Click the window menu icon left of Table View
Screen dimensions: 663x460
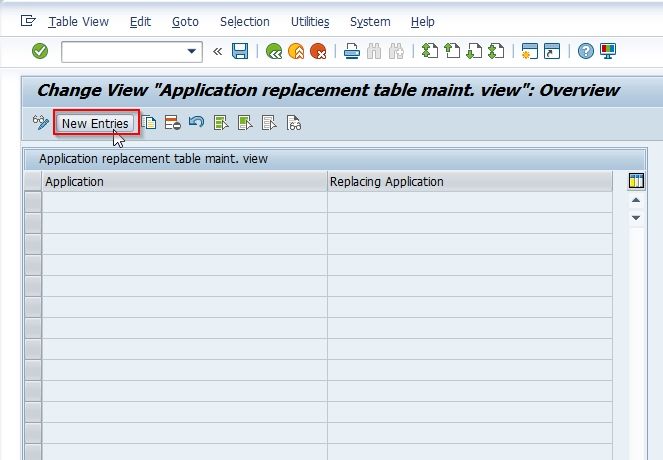click(x=28, y=21)
